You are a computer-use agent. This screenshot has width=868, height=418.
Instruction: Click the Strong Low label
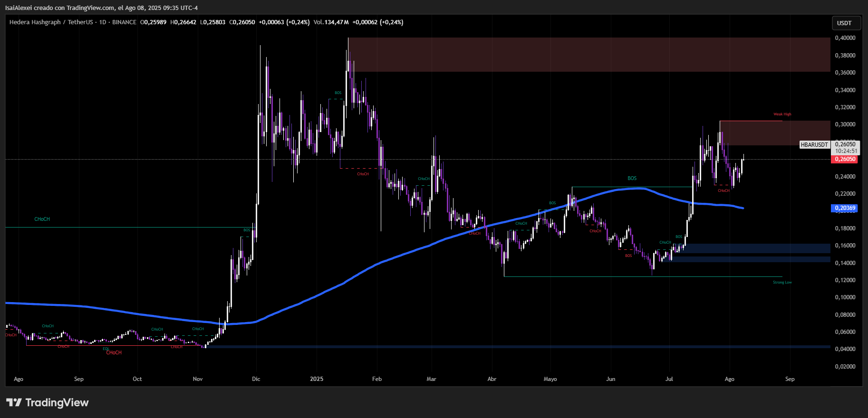(x=782, y=283)
